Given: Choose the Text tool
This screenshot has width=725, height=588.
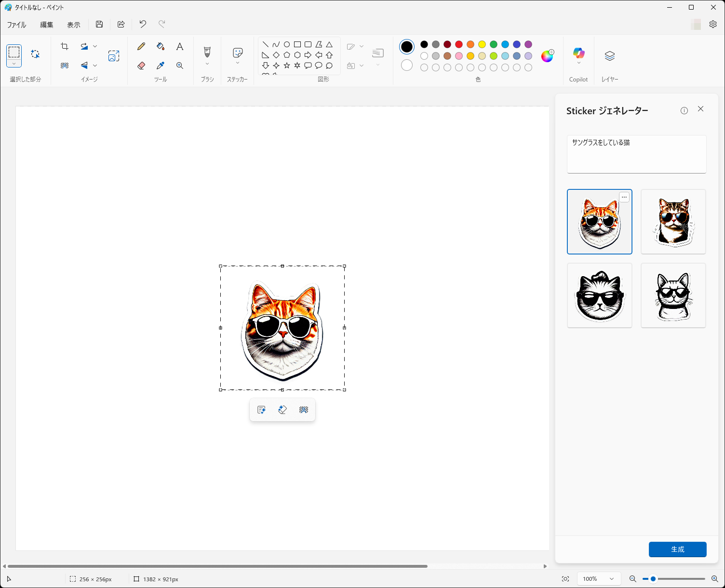Looking at the screenshot, I should [180, 46].
